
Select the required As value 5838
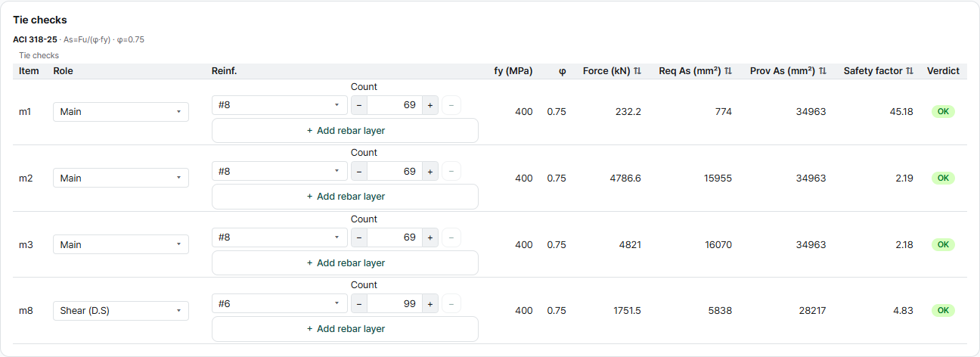[x=721, y=311]
